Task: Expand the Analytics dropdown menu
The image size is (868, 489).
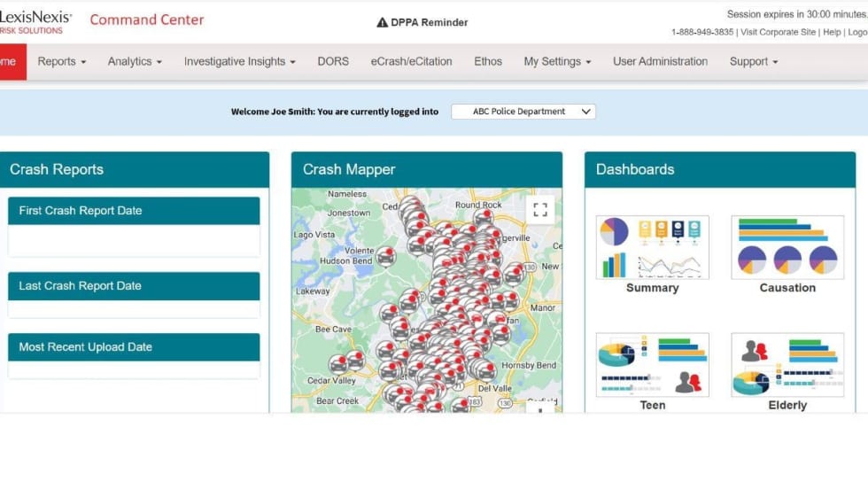Action: coord(135,62)
